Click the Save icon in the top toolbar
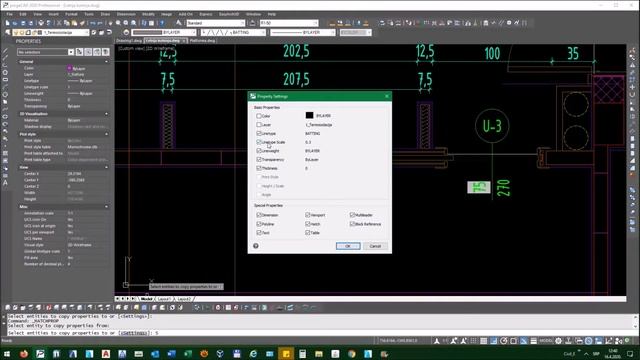The image size is (640, 360). pos(23,23)
